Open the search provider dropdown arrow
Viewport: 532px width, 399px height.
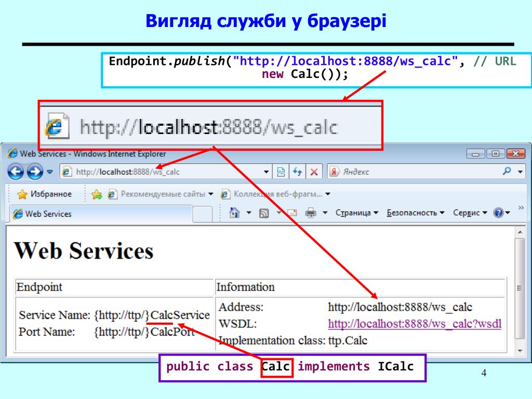tap(520, 172)
